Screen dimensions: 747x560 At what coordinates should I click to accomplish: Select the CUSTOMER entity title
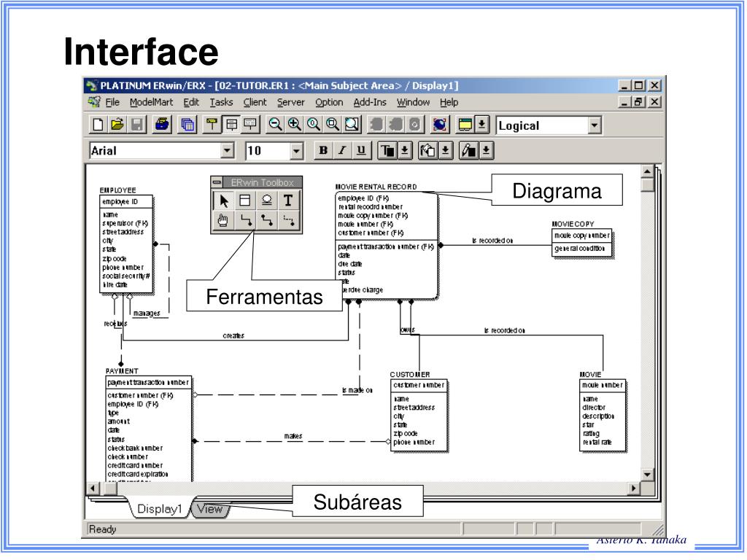coord(410,374)
